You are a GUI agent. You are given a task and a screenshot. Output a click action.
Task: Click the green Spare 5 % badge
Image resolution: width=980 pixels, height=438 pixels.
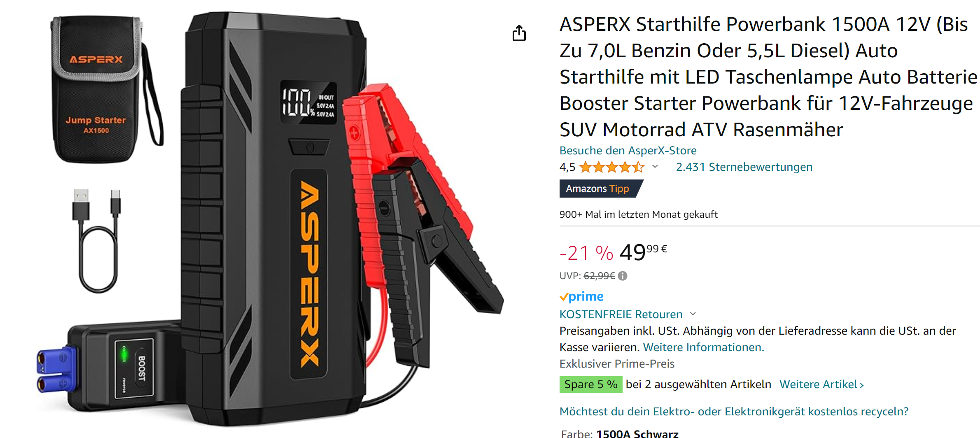(x=590, y=384)
